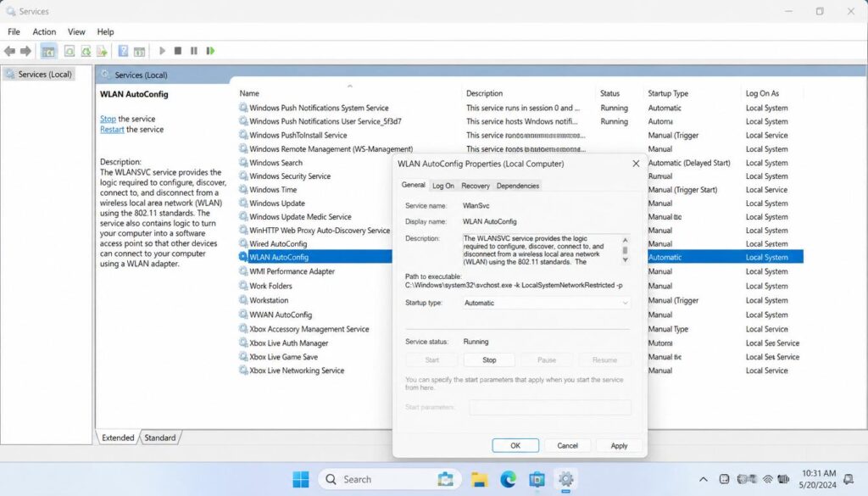Select the Extended view tab
The width and height of the screenshot is (868, 496).
click(117, 437)
